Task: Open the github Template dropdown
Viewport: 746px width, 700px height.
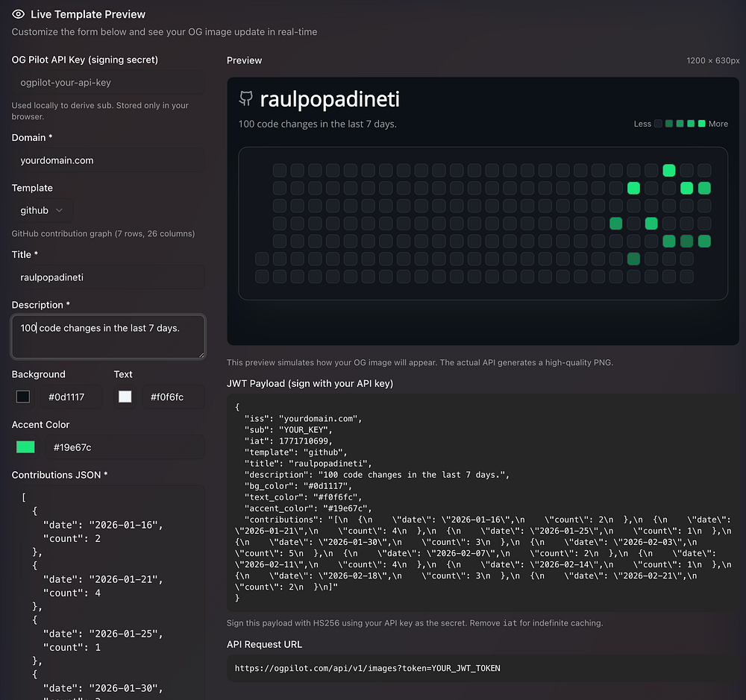Action: click(42, 210)
